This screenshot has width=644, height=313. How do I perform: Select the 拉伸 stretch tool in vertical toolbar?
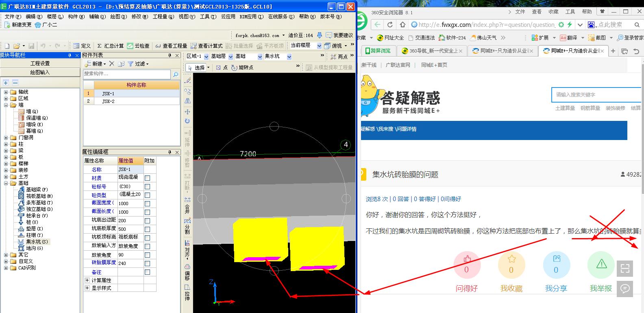pyautogui.click(x=187, y=292)
